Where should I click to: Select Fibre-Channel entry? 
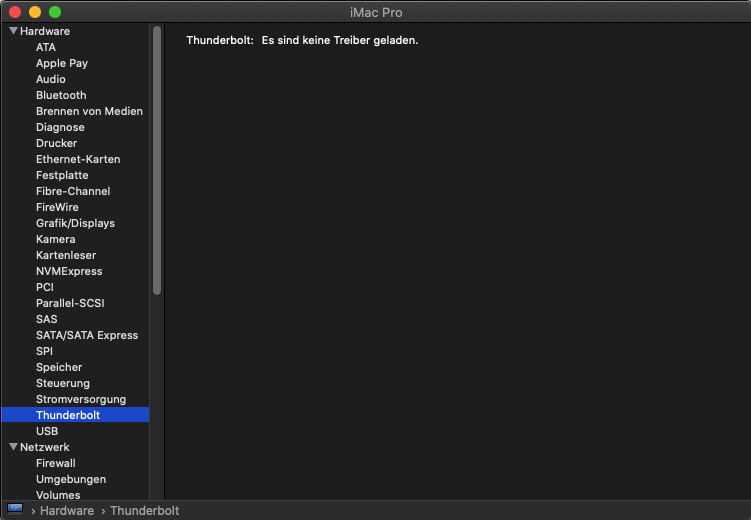coord(73,191)
